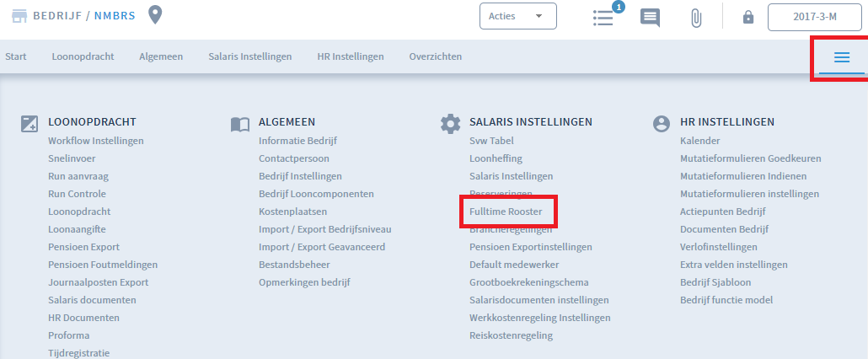Image resolution: width=868 pixels, height=359 pixels.
Task: Open Salarisdocumenten instellingen
Action: tap(539, 300)
